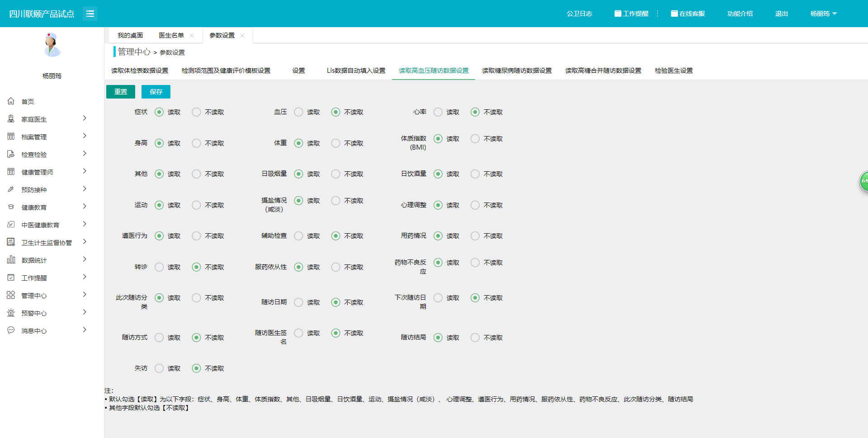This screenshot has height=438, width=868.
Task: Click the 预警中心 alarm icon
Action: pyautogui.click(x=11, y=313)
